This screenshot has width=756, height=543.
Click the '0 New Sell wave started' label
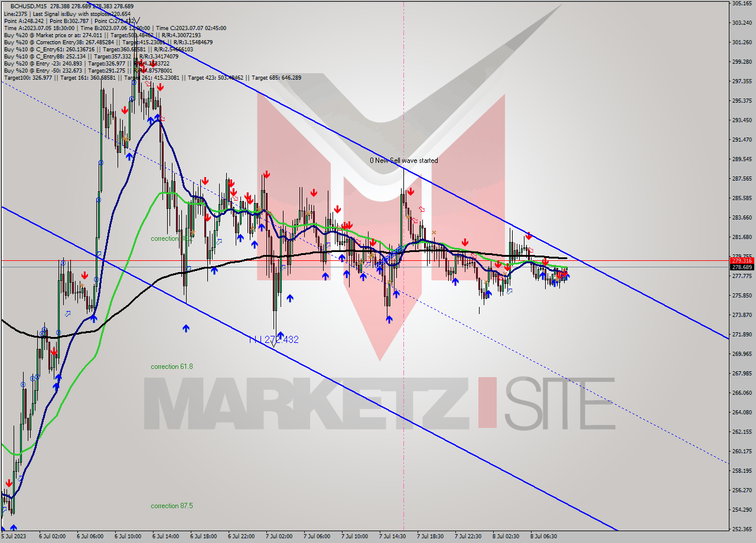[x=404, y=161]
